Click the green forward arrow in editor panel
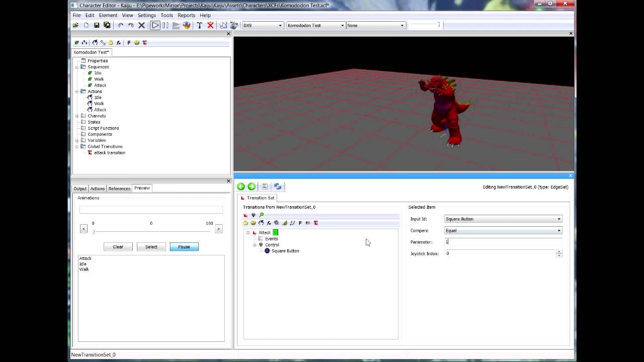The width and height of the screenshot is (644, 362). tap(252, 187)
